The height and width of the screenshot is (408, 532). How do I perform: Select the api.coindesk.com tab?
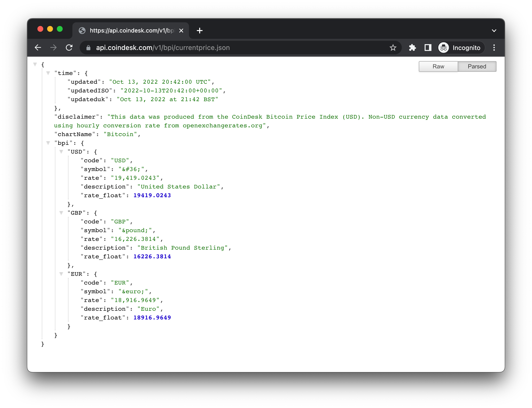pyautogui.click(x=131, y=31)
